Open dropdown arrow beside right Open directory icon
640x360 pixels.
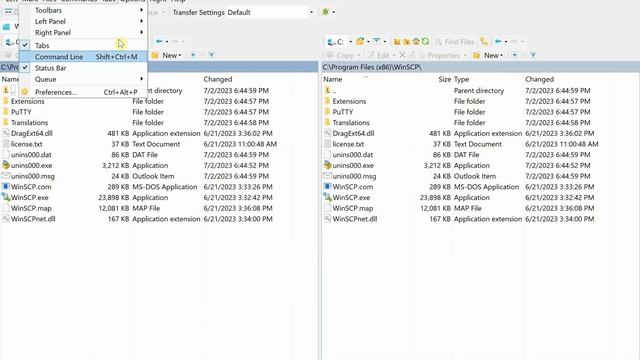tap(368, 42)
